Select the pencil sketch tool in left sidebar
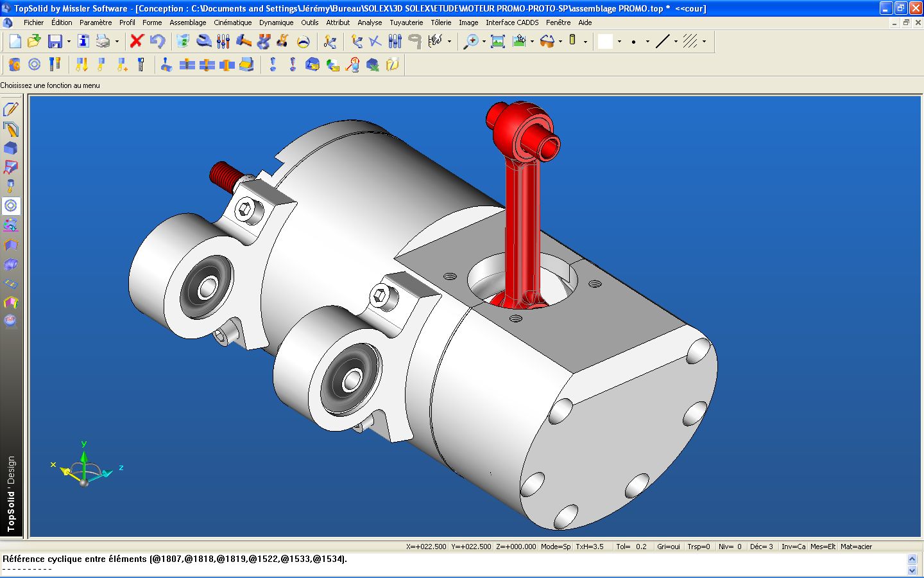The height and width of the screenshot is (578, 924). (x=11, y=109)
